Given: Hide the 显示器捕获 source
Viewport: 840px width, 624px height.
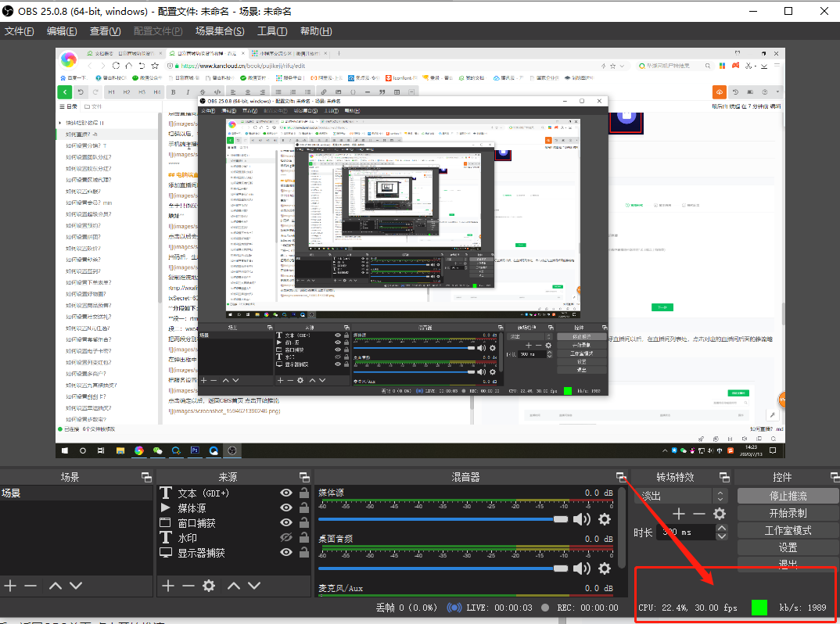Looking at the screenshot, I should point(286,552).
